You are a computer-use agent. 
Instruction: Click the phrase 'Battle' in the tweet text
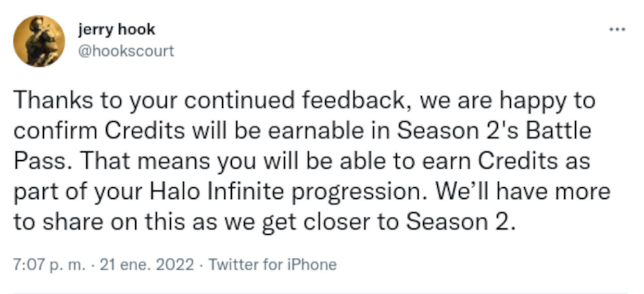pyautogui.click(x=557, y=131)
